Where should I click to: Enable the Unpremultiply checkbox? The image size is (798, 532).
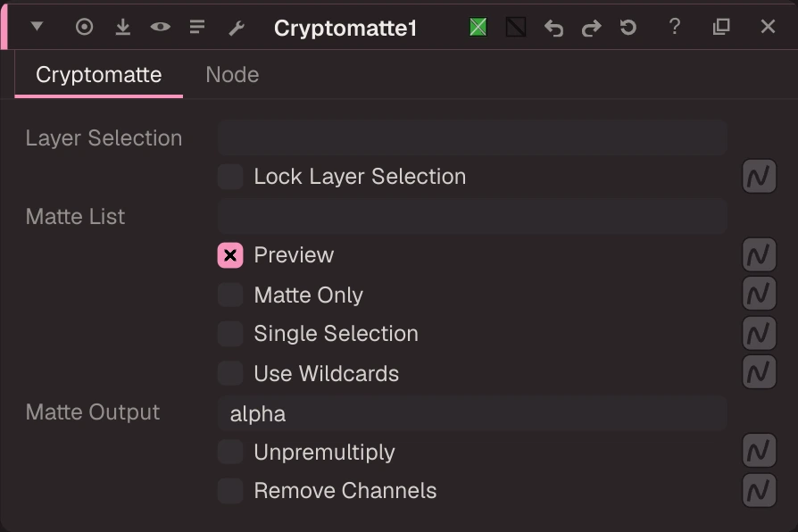pos(230,452)
